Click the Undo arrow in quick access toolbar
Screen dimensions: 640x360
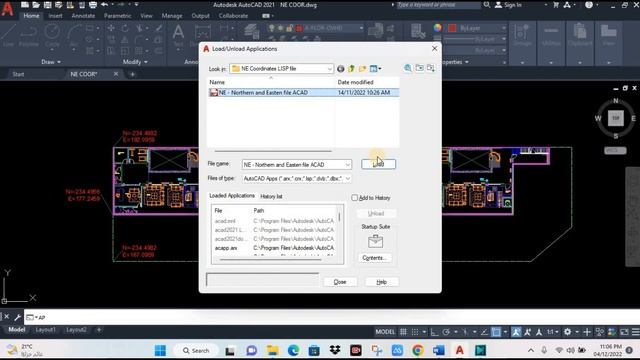pos(104,5)
